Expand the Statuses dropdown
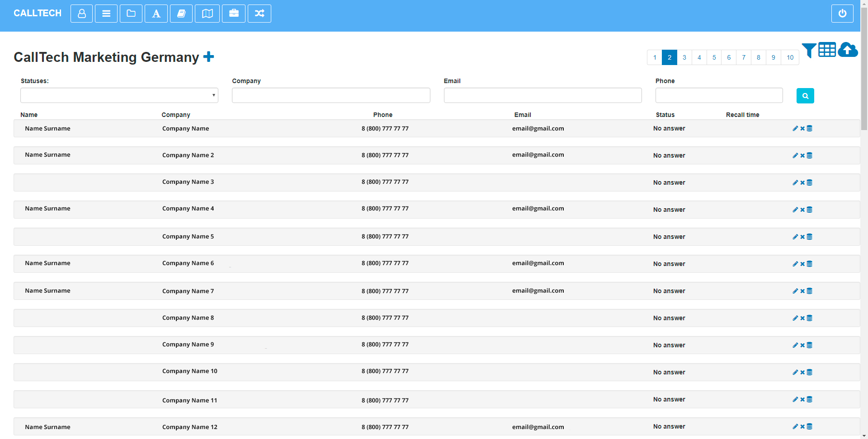 [119, 95]
